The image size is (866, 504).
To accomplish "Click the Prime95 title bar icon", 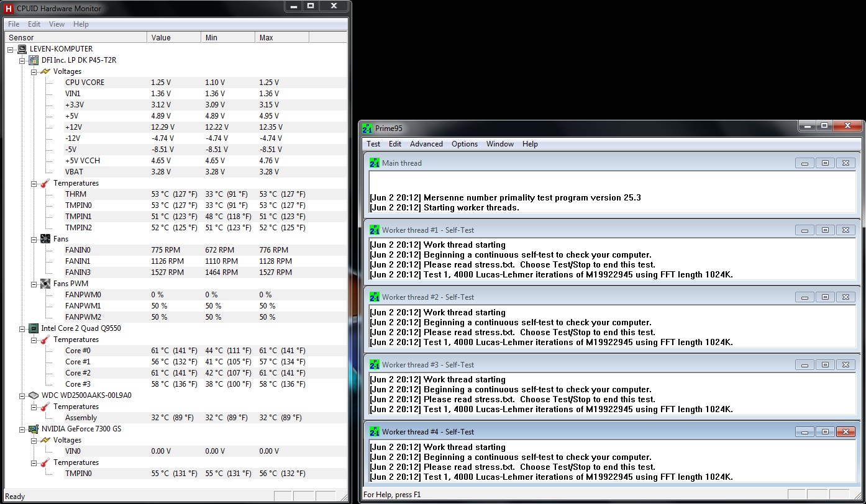I will [x=367, y=128].
